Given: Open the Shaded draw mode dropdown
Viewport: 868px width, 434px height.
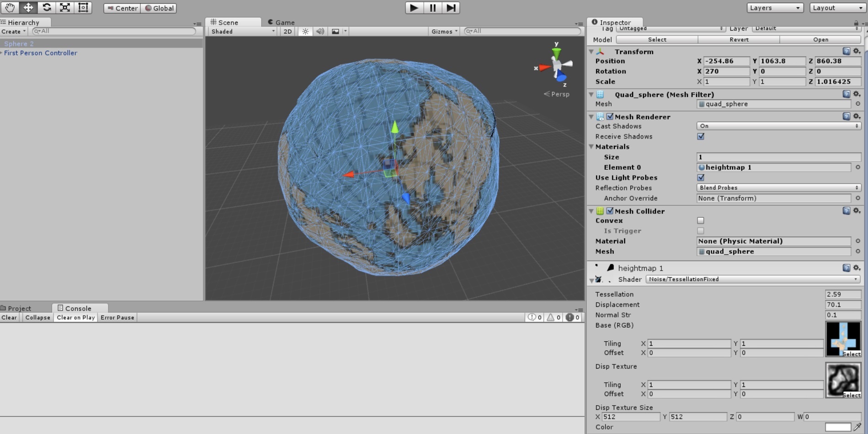Looking at the screenshot, I should [243, 31].
